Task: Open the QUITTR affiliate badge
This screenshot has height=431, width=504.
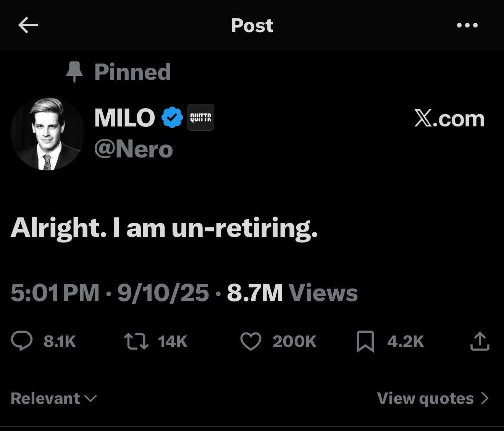Action: [x=201, y=117]
